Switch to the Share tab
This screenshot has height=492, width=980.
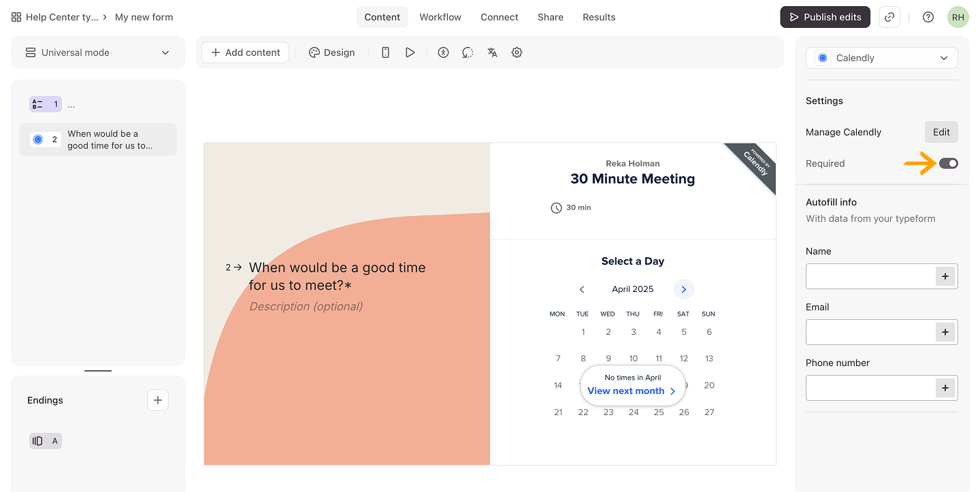(x=551, y=17)
